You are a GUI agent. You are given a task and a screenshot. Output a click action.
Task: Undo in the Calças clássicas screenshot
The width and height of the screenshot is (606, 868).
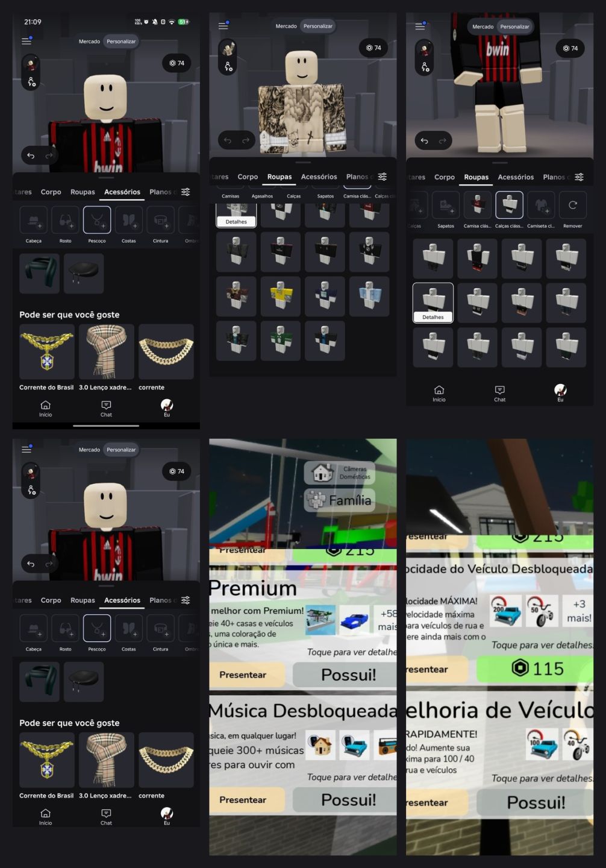[424, 140]
